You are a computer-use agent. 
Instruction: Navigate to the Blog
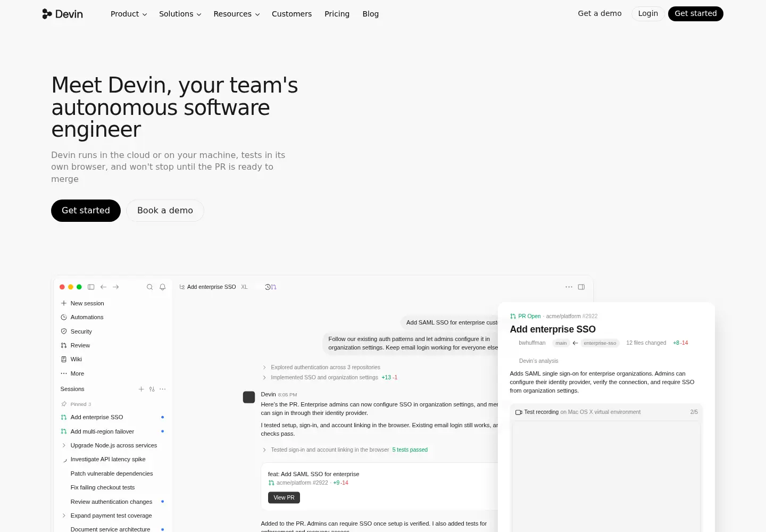(371, 14)
